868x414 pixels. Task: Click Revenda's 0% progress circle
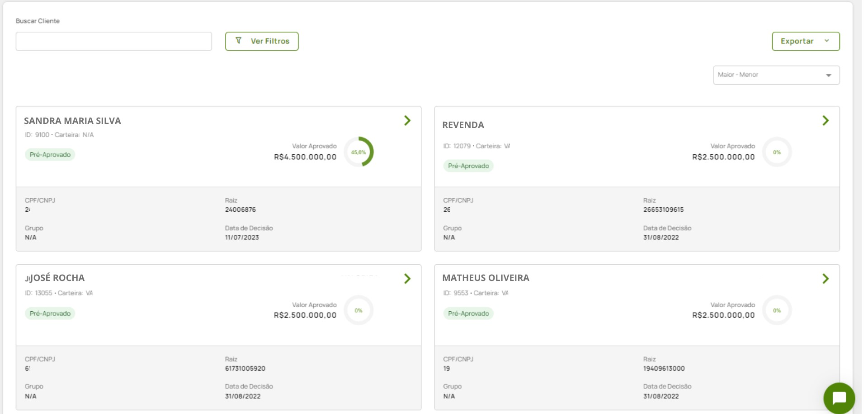[777, 152]
